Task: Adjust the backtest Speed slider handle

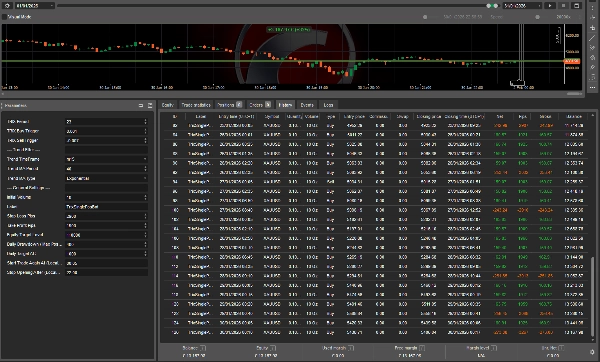Action: [537, 17]
